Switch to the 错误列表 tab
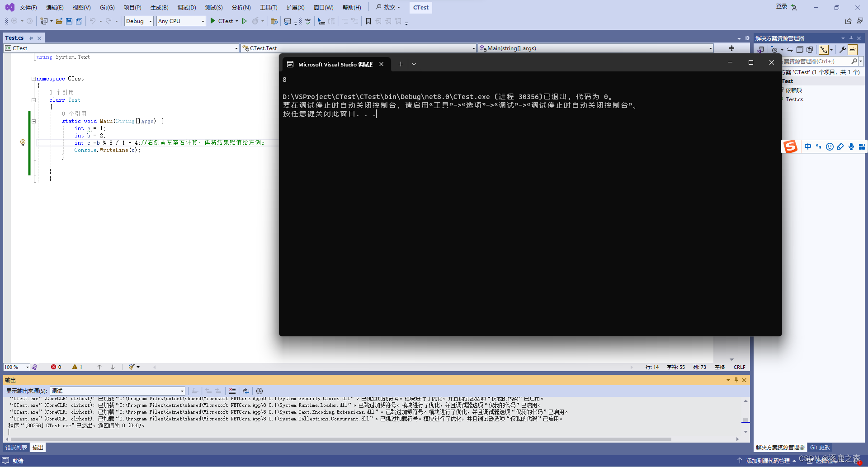This screenshot has width=868, height=467. (16, 448)
